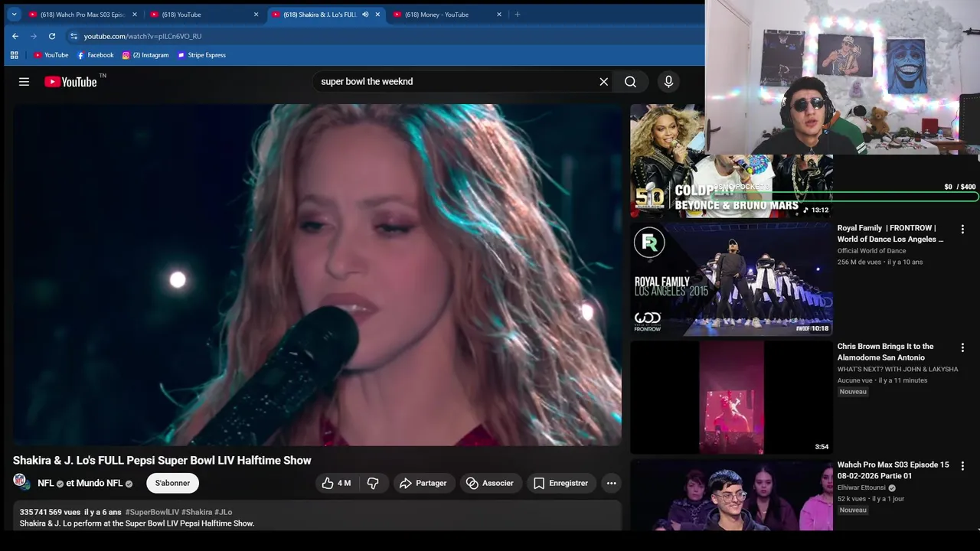
Task: Open the Chrome apps grid icon
Action: coord(14,55)
